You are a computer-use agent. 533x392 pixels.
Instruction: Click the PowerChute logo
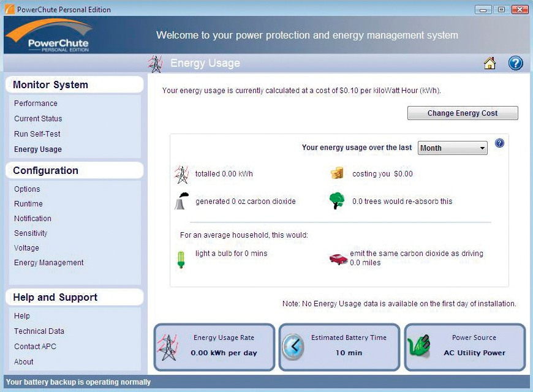pyautogui.click(x=50, y=36)
